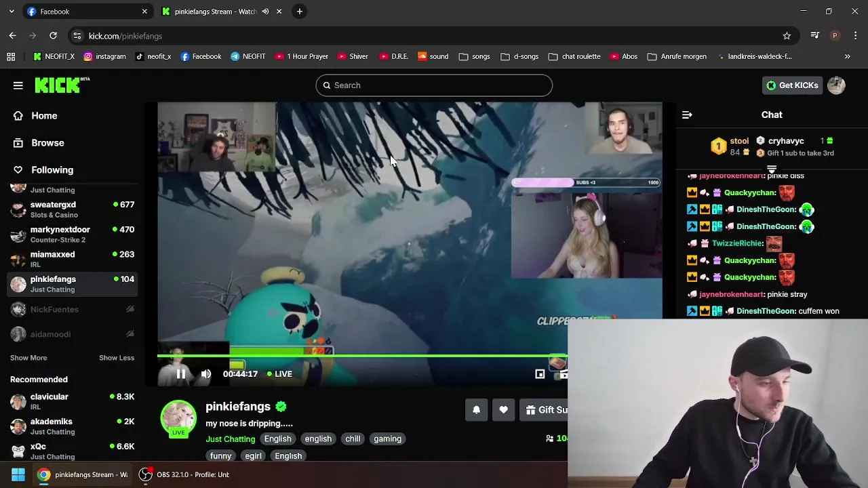Click the Get KICKs button
Image resolution: width=868 pixels, height=488 pixels.
coord(791,85)
